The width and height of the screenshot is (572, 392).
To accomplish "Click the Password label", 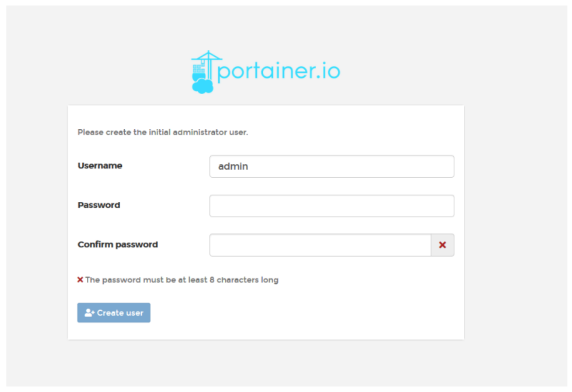I will [99, 205].
